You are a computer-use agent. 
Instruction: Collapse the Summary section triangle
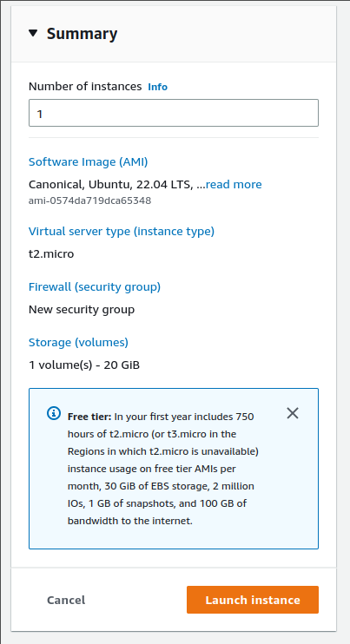33,33
